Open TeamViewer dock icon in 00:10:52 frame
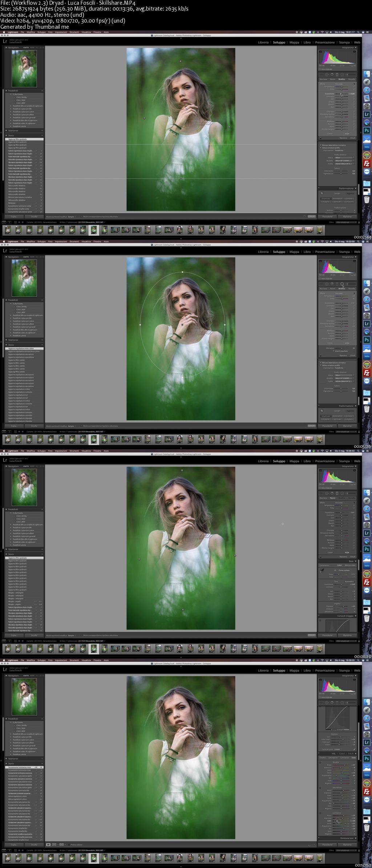The image size is (372, 868). point(367,800)
